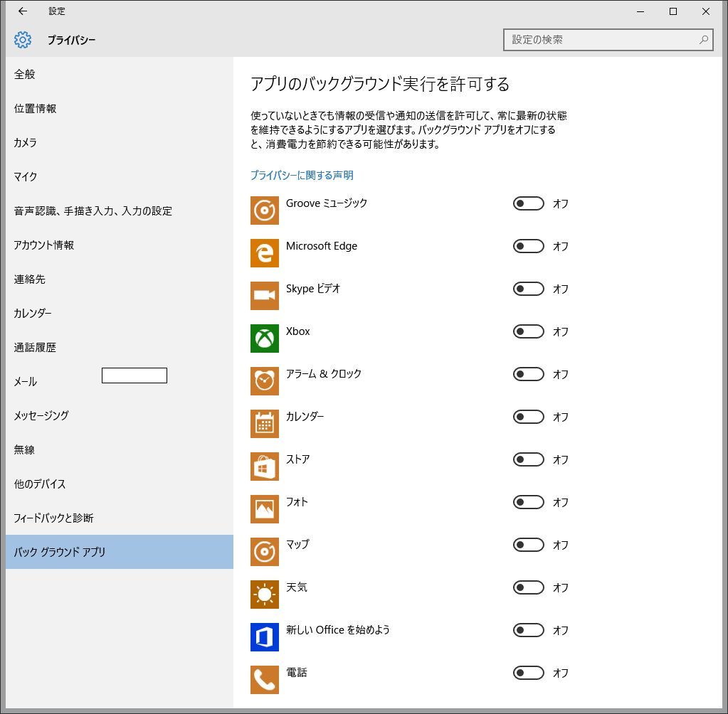Enable the フォト toggle

528,503
